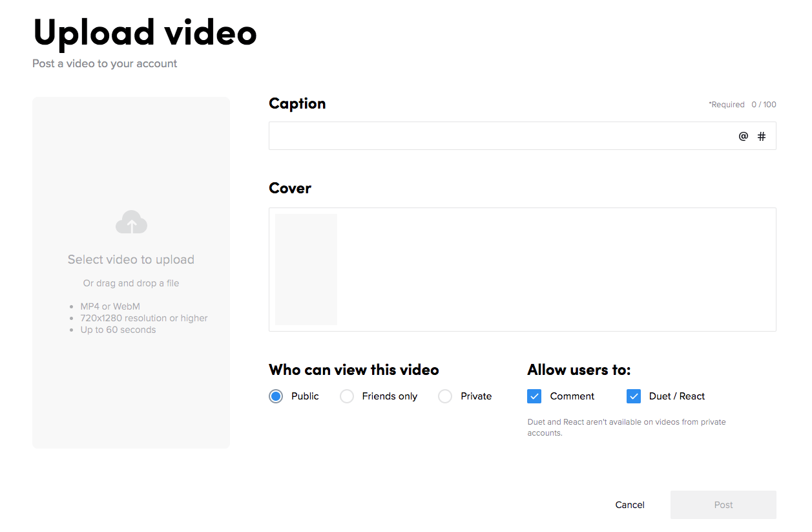Add a hashtag using the # icon
Image resolution: width=812 pixels, height=532 pixels.
(x=762, y=136)
